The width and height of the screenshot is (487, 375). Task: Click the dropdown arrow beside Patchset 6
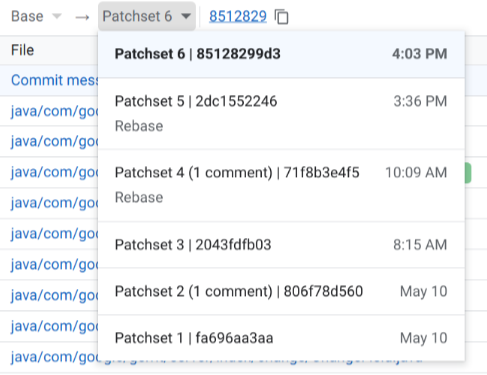[x=186, y=16]
